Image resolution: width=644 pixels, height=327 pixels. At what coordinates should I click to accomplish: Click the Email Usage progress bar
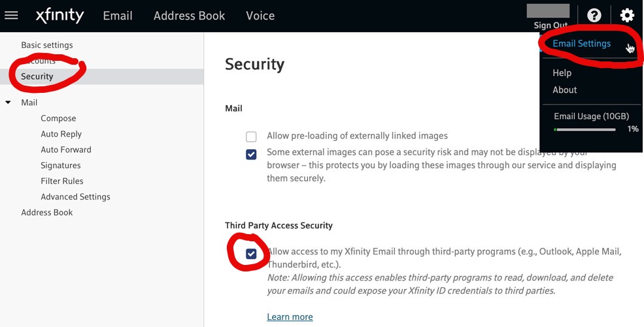(x=585, y=129)
